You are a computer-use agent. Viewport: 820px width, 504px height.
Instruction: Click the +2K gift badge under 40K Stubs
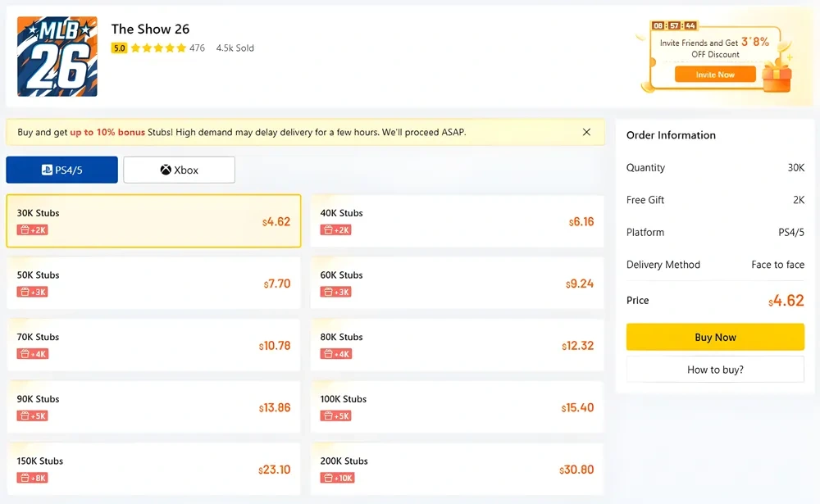[x=335, y=230]
